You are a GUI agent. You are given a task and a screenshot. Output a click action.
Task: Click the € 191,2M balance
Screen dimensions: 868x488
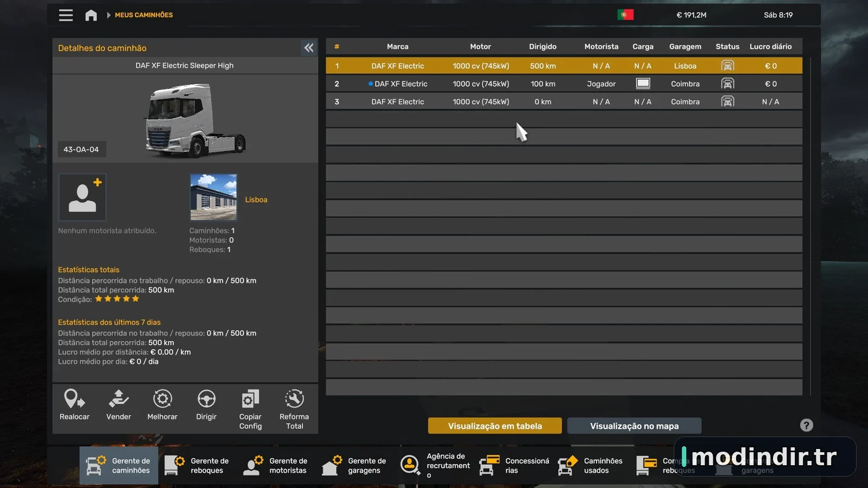(691, 15)
